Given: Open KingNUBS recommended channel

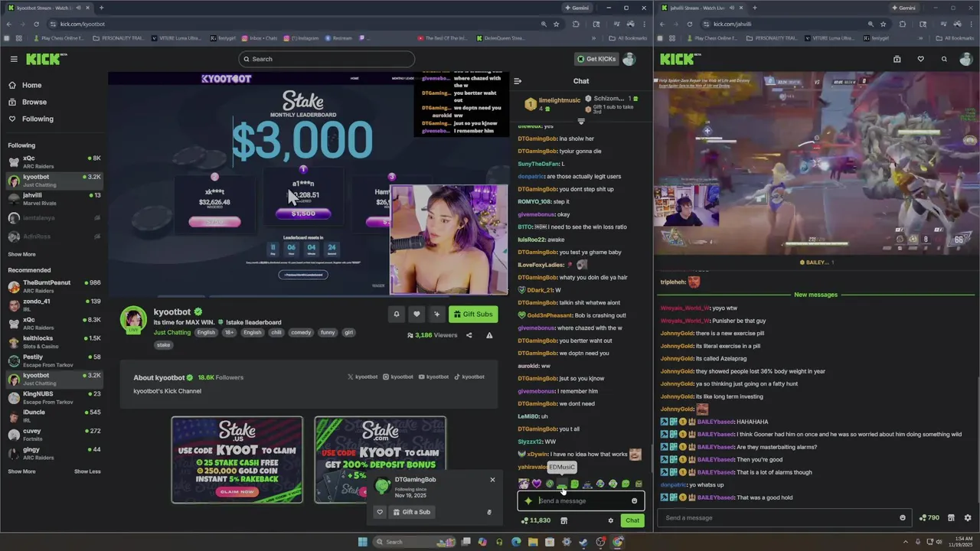Looking at the screenshot, I should tap(54, 397).
